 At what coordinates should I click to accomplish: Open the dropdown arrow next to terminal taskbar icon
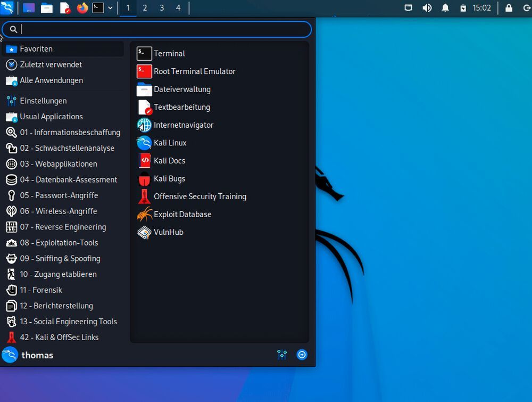tap(110, 8)
